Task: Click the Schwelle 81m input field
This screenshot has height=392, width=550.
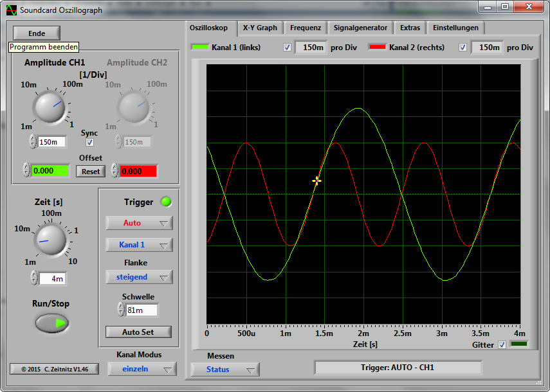Action: (142, 310)
